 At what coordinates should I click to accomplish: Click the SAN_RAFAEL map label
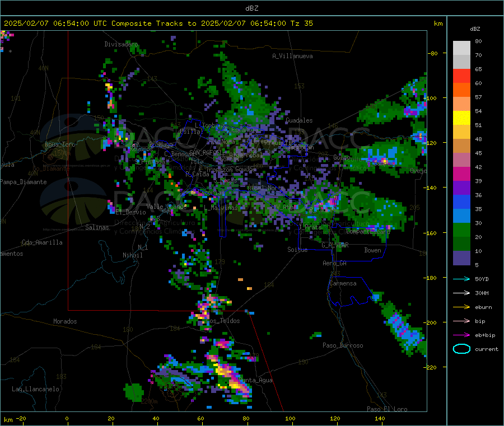[206, 152]
